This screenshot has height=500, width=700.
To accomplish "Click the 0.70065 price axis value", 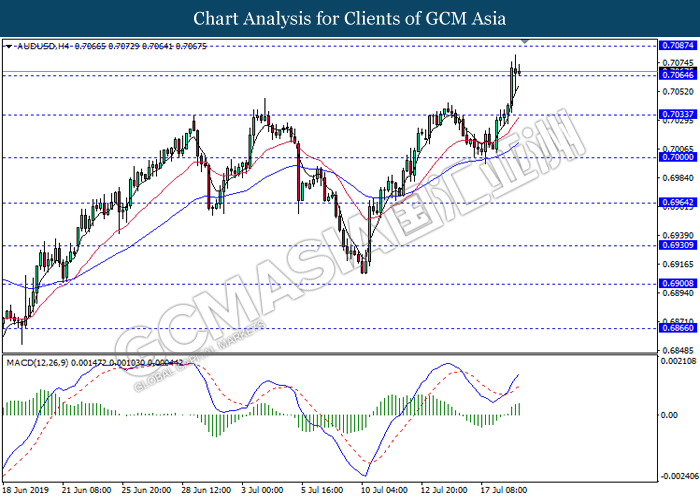I will [x=678, y=149].
